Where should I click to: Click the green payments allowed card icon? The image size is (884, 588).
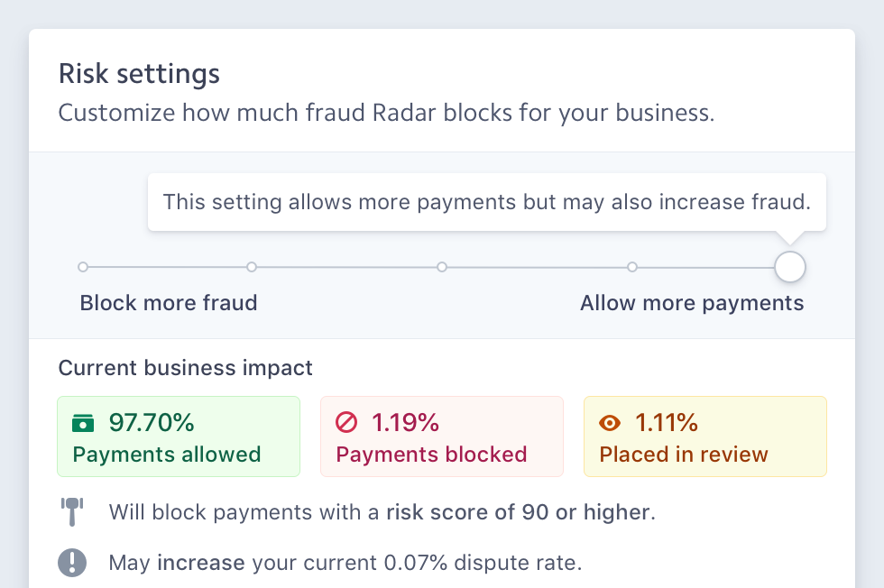pyautogui.click(x=82, y=422)
